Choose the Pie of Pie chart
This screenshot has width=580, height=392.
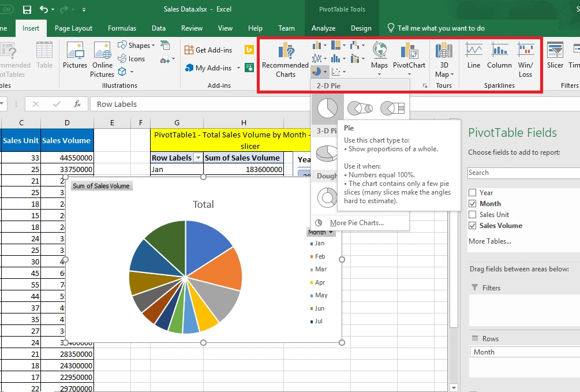[x=360, y=109]
